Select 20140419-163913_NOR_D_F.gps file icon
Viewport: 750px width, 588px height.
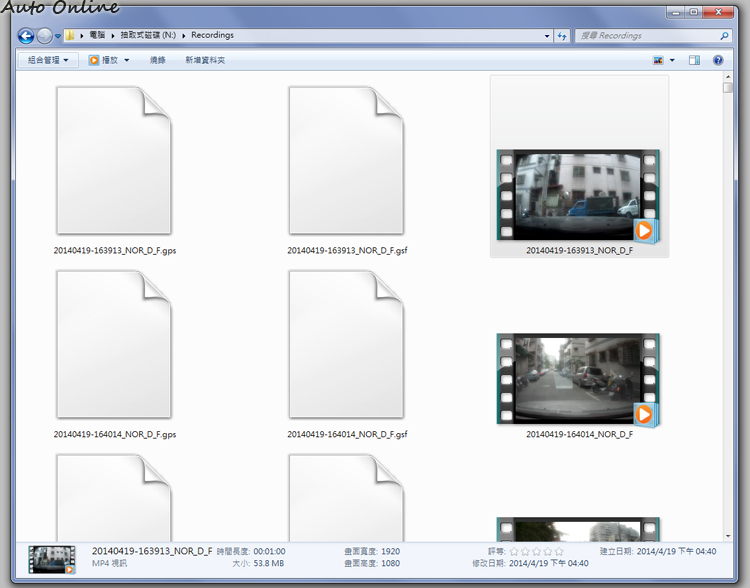pyautogui.click(x=114, y=160)
